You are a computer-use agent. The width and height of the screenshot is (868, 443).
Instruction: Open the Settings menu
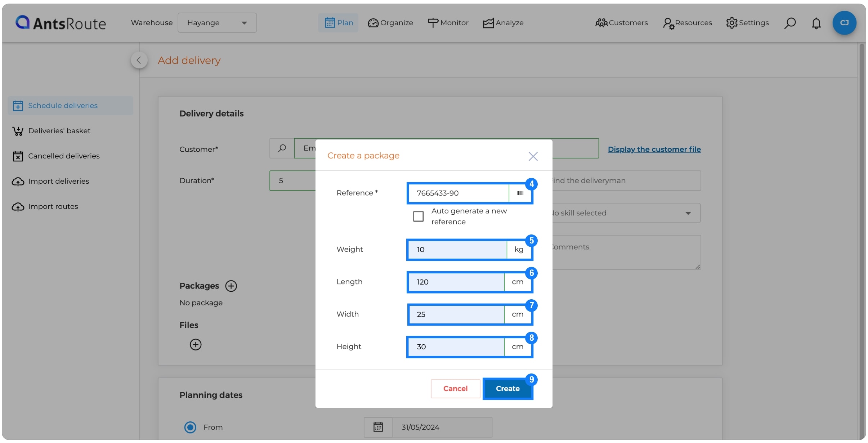(748, 23)
